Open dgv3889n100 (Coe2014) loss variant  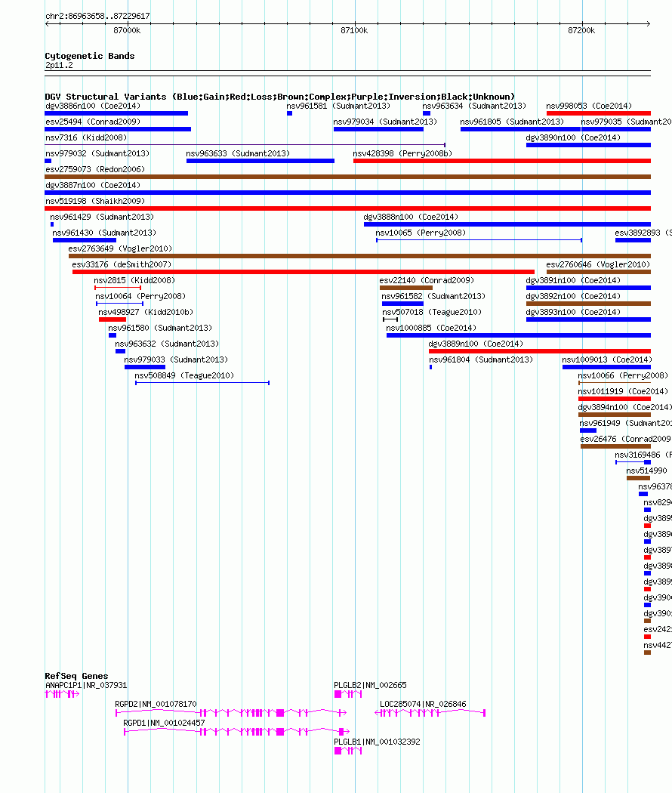[540, 351]
